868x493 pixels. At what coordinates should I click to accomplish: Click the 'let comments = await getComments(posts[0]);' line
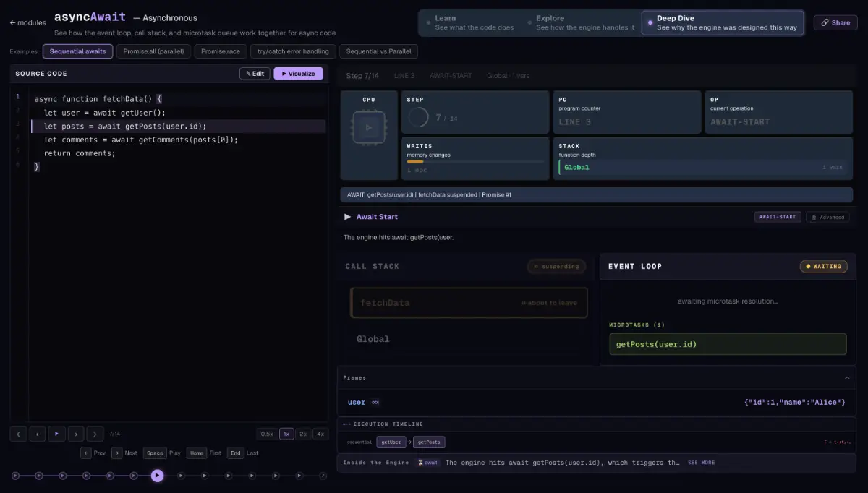pyautogui.click(x=141, y=140)
